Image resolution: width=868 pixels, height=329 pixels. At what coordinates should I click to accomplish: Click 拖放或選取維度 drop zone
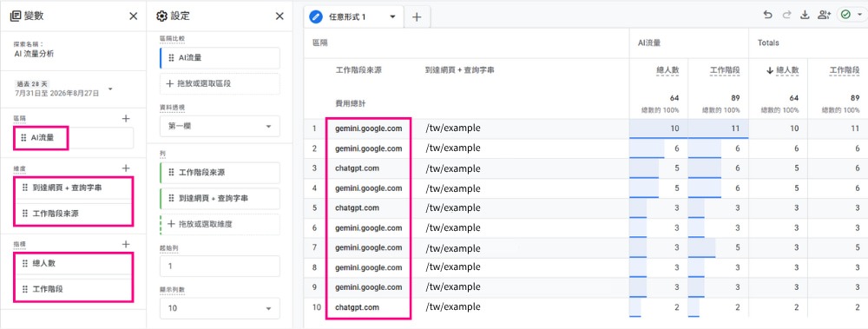point(220,224)
